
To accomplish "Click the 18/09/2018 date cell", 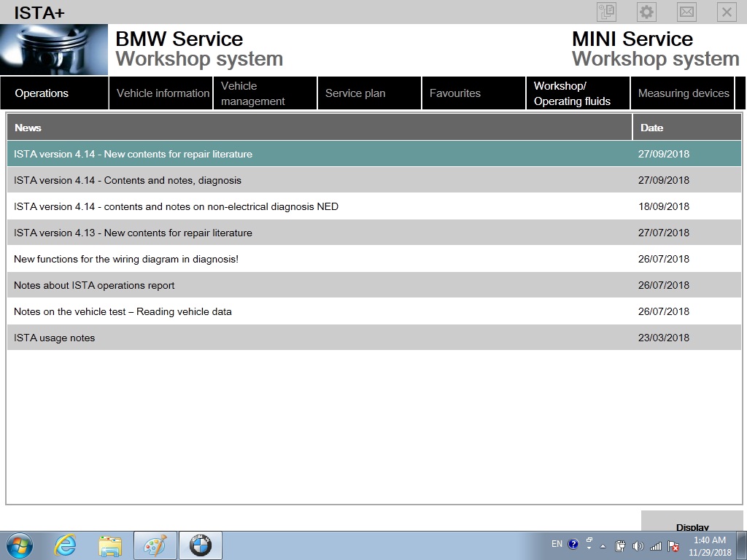I will coord(664,206).
